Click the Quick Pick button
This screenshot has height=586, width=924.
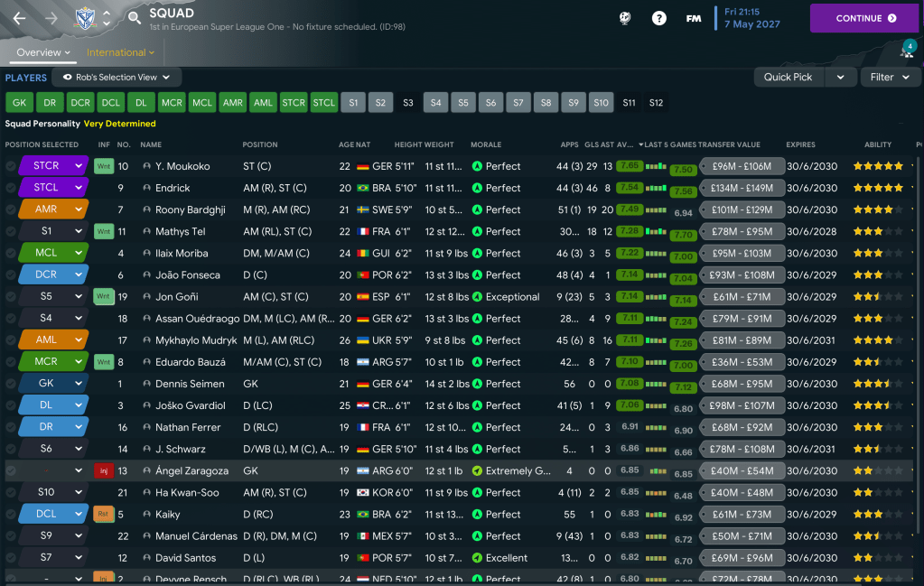coord(788,78)
